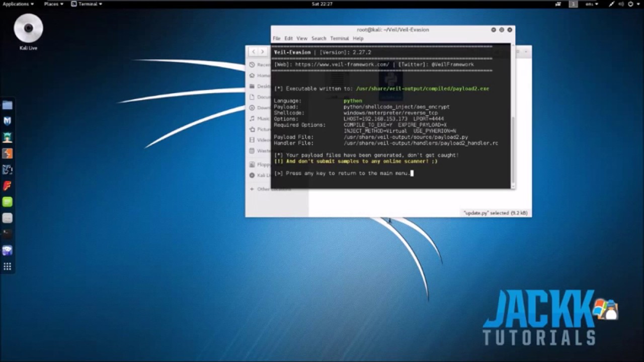The height and width of the screenshot is (362, 644).
Task: Go back in Files window
Action: tap(253, 52)
